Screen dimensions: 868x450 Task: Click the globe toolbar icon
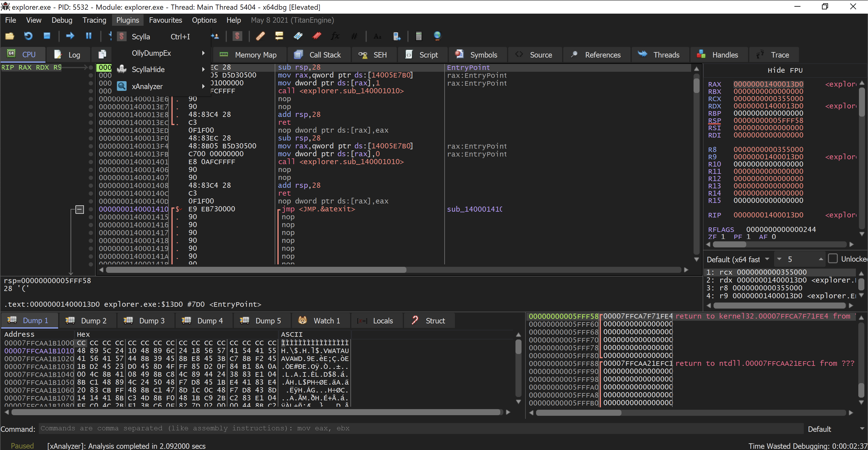tap(437, 36)
